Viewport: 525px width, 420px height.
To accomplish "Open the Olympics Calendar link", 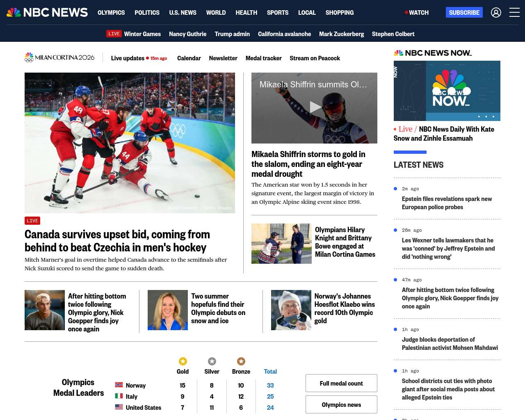I will [x=189, y=58].
